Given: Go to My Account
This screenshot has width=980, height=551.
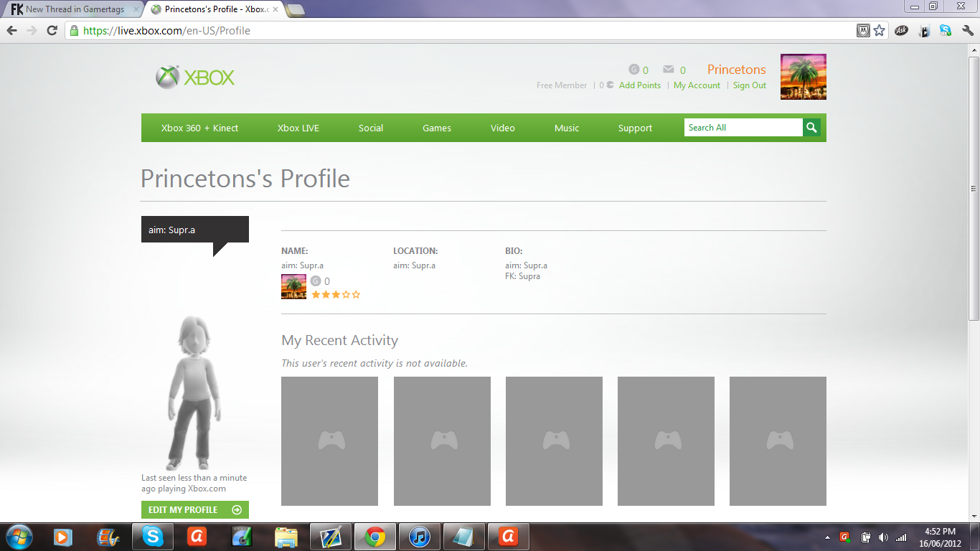Looking at the screenshot, I should coord(697,85).
